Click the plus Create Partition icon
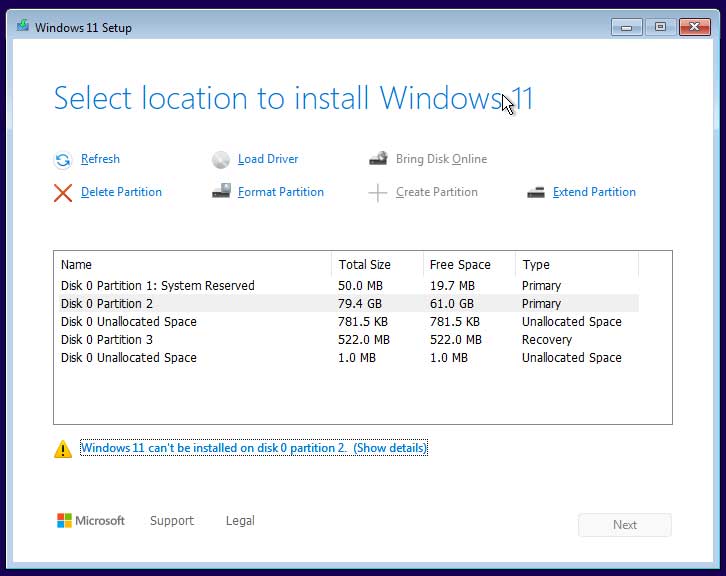Image resolution: width=726 pixels, height=576 pixels. pyautogui.click(x=377, y=193)
